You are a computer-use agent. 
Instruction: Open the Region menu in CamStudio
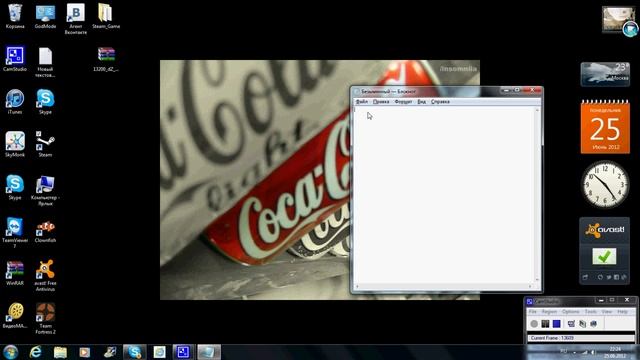tap(549, 312)
